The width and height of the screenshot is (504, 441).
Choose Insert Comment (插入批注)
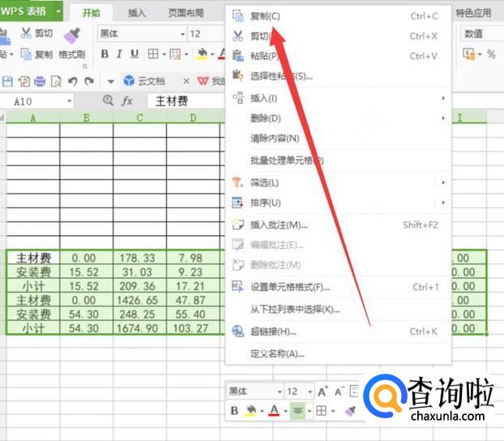336,225
